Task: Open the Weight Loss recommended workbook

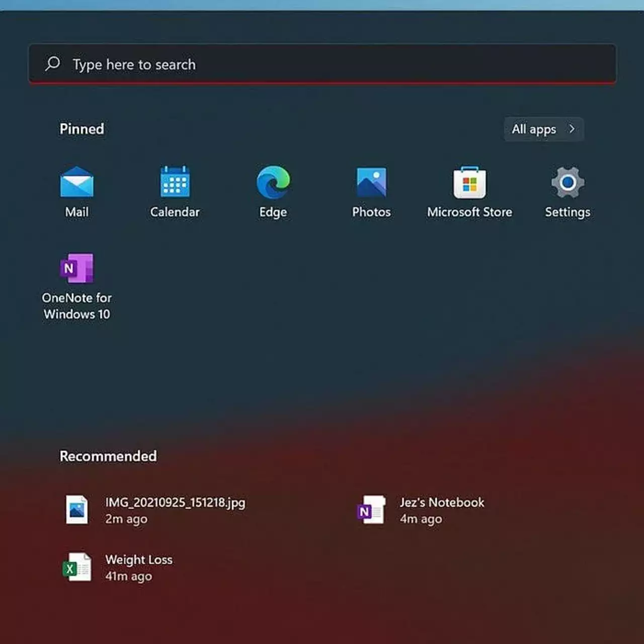Action: (118, 567)
